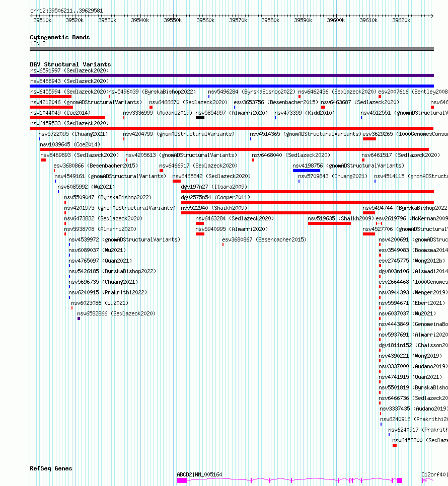Screen dimensions: 448x486
Task: Click the red nsv1039645 (Coe2014) bar
Action: 235,149
